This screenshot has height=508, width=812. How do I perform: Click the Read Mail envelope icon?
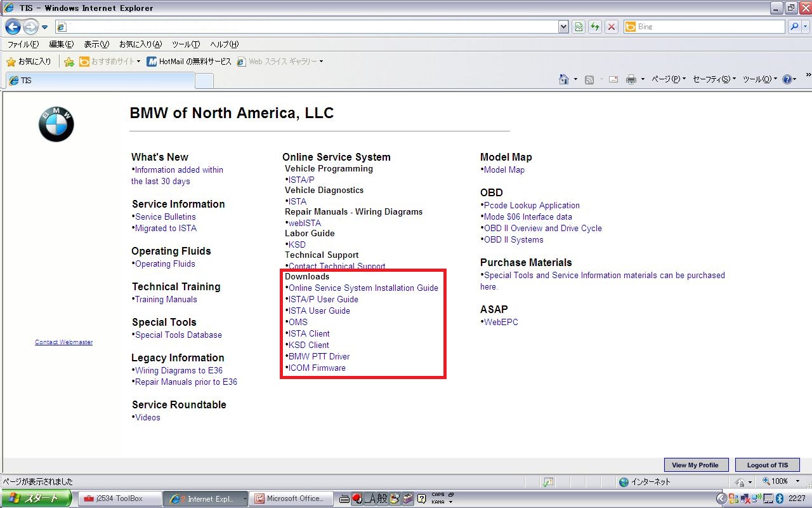coord(613,79)
